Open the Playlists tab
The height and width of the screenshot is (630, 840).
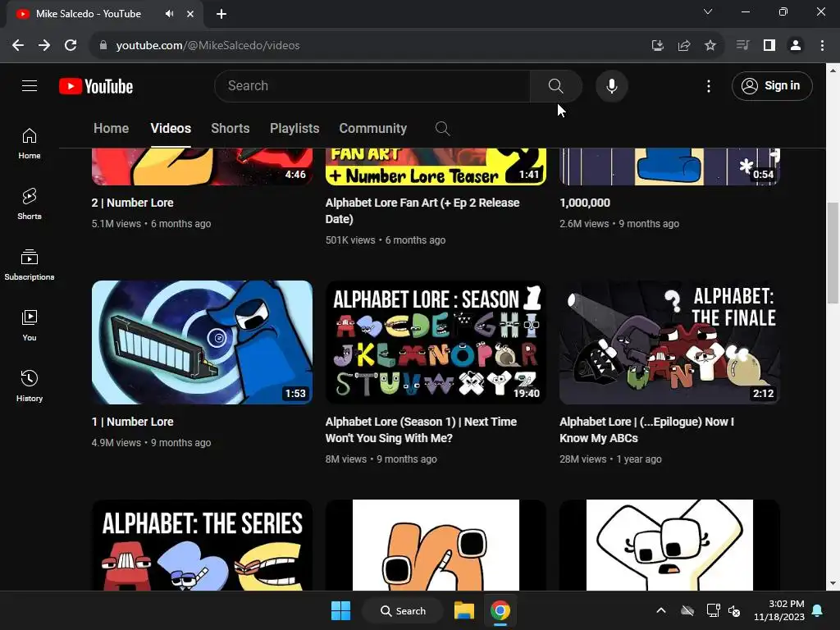point(294,129)
